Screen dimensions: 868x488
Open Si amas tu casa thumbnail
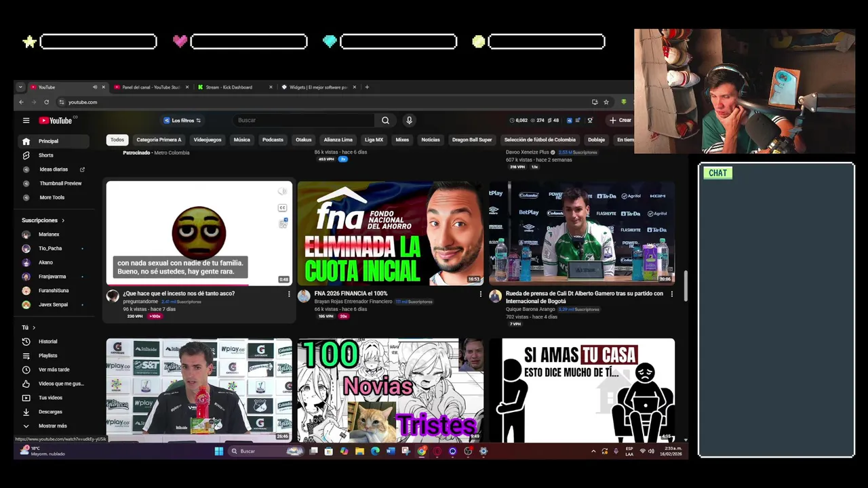(x=582, y=390)
